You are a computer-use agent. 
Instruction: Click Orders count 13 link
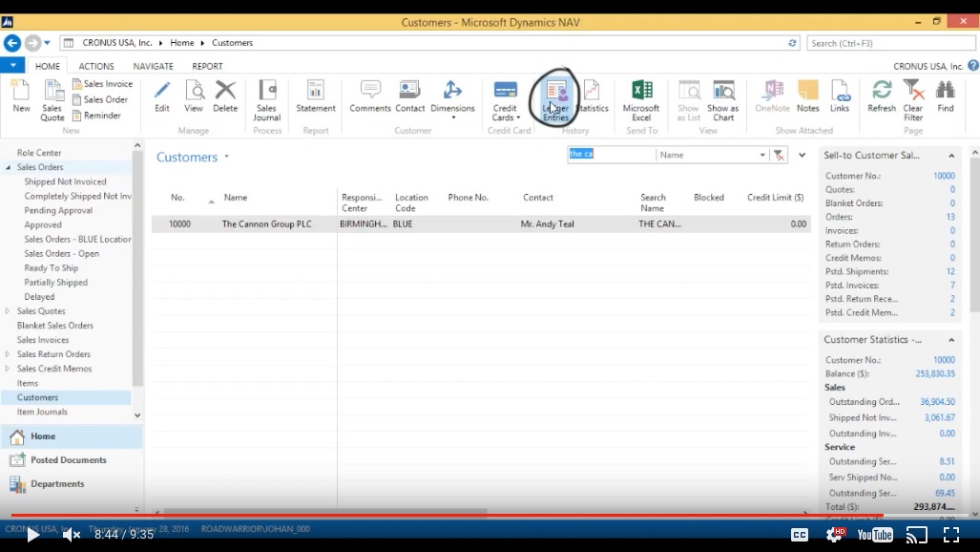950,217
